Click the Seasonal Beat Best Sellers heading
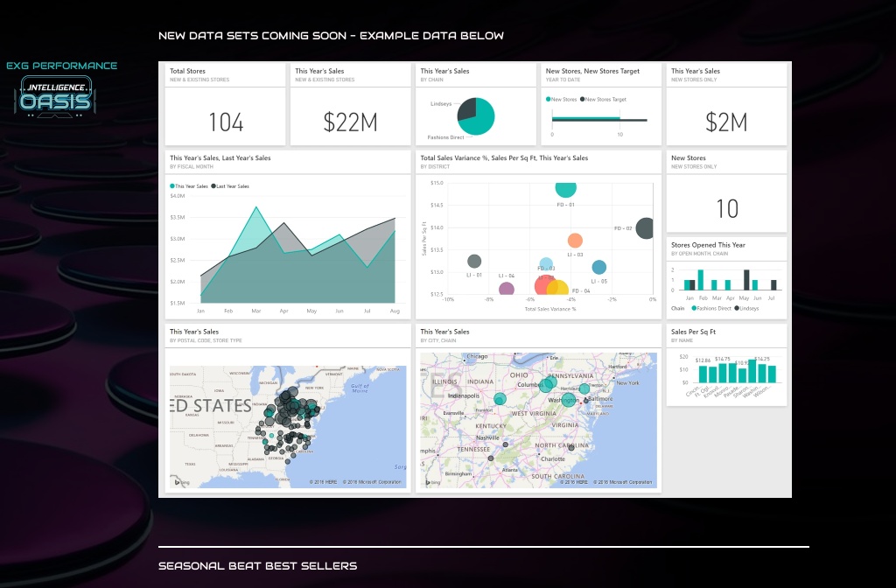Screen dimensions: 896x588 point(257,566)
